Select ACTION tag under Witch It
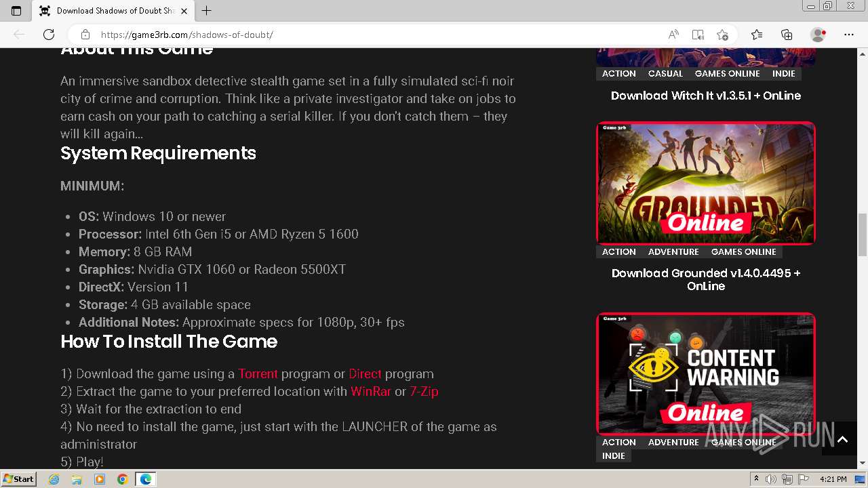The width and height of the screenshot is (868, 488). pos(619,73)
